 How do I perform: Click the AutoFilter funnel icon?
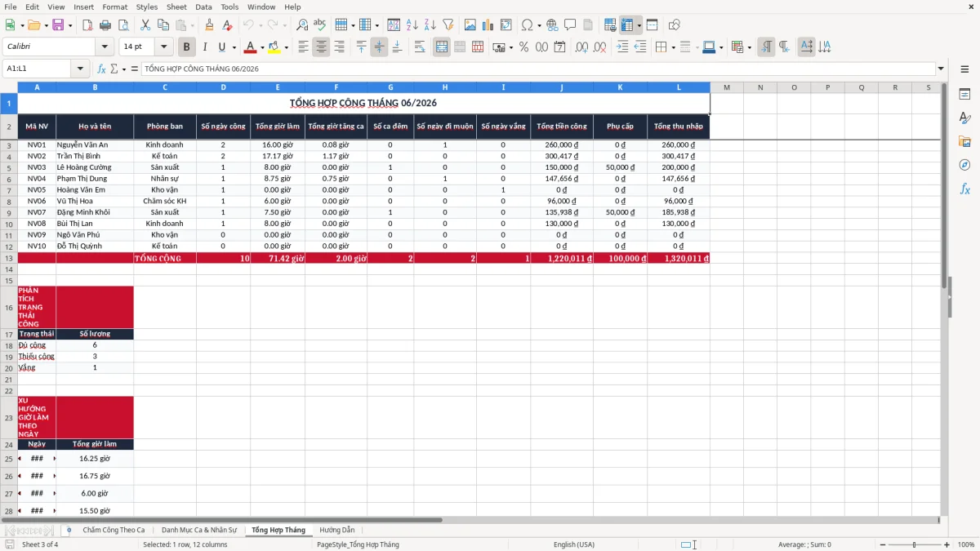click(x=448, y=25)
